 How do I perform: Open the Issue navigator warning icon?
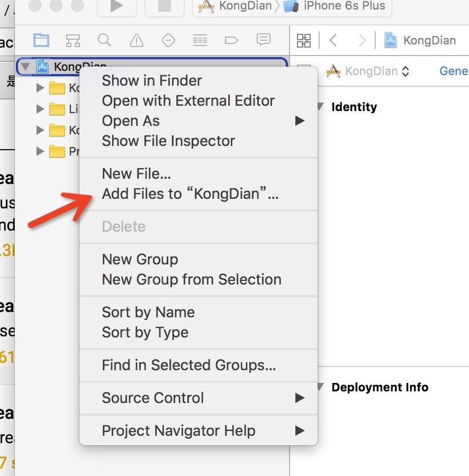pos(137,40)
